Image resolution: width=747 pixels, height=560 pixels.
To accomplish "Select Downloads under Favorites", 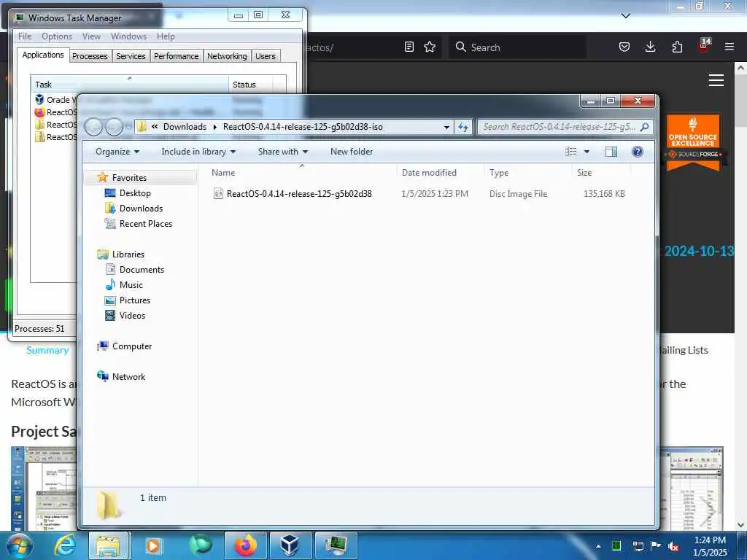I will (x=141, y=208).
